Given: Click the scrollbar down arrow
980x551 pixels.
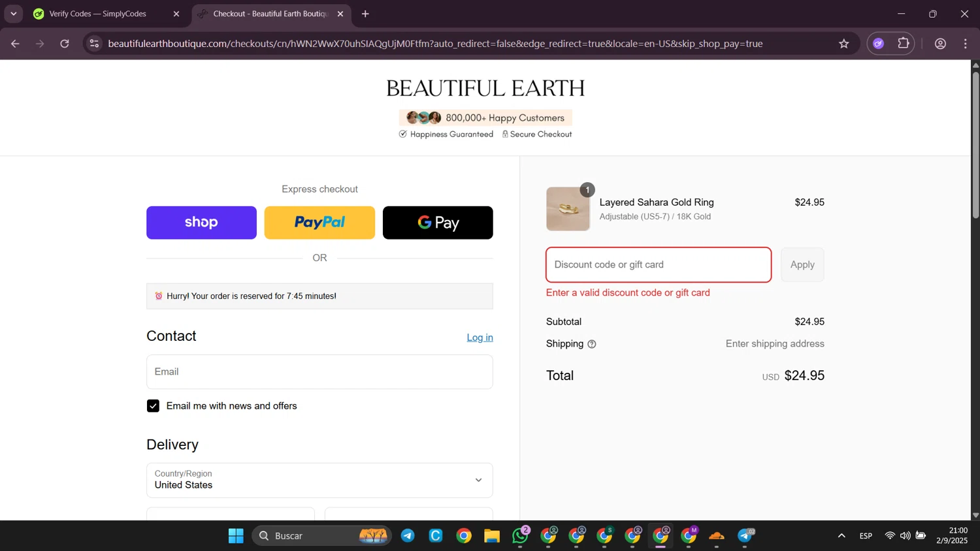Looking at the screenshot, I should click(975, 515).
